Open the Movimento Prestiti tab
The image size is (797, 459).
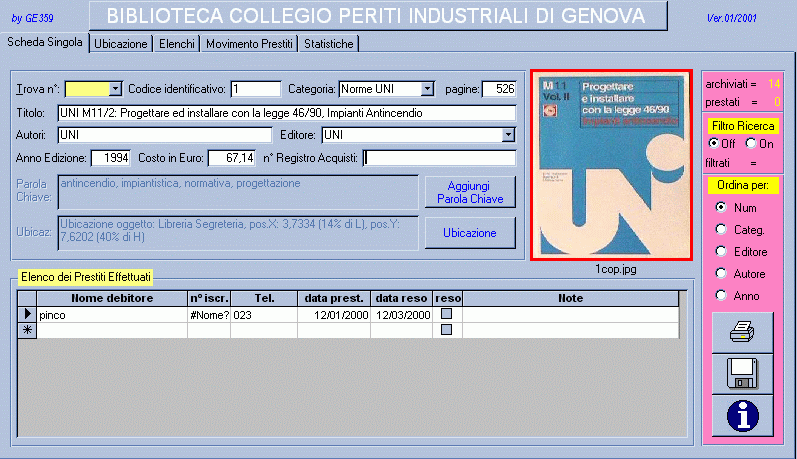pyautogui.click(x=249, y=44)
